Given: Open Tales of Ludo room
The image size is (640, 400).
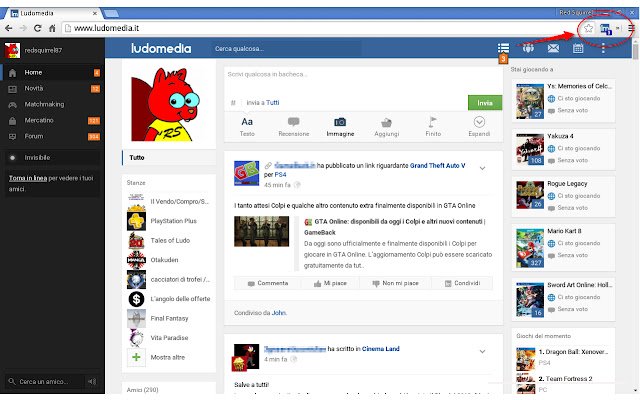Looking at the screenshot, I should (x=168, y=240).
